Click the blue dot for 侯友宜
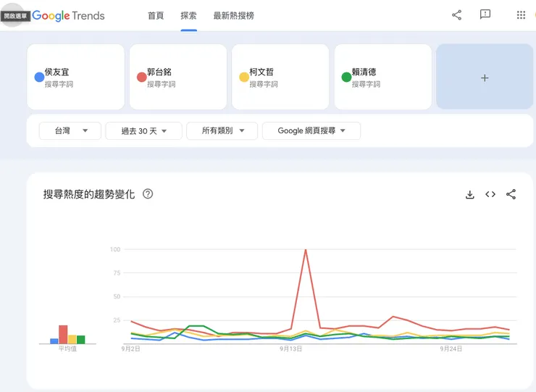 click(39, 77)
